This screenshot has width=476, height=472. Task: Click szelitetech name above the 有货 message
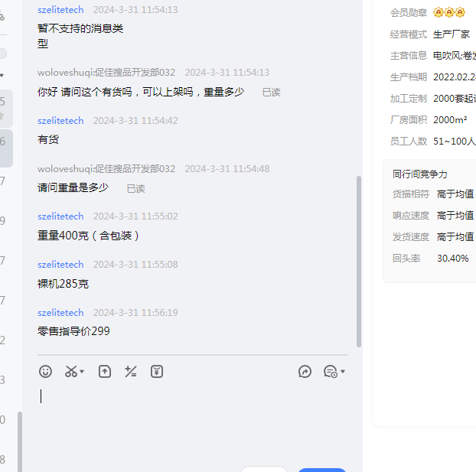click(60, 121)
